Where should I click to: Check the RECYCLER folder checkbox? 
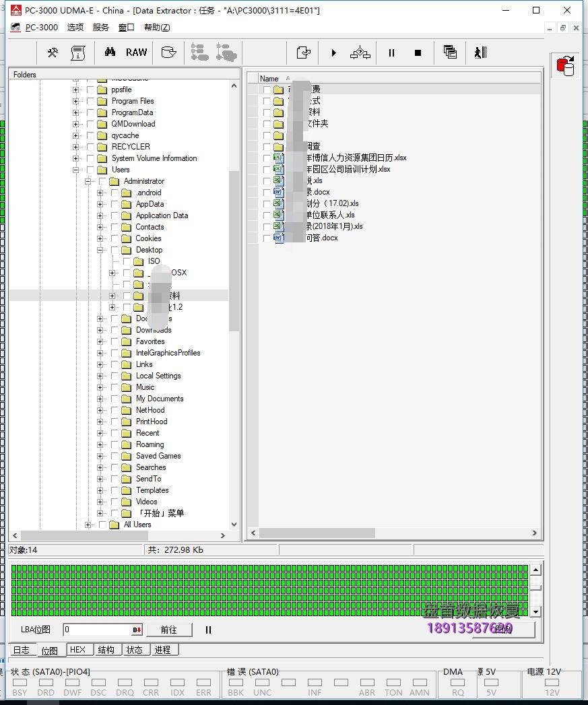pyautogui.click(x=90, y=147)
